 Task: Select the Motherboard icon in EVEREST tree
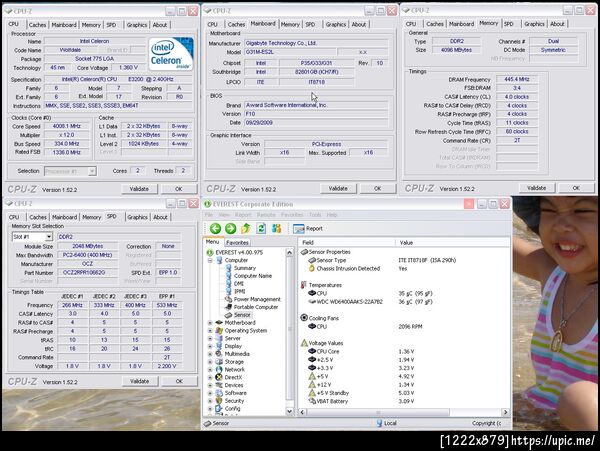tap(218, 323)
